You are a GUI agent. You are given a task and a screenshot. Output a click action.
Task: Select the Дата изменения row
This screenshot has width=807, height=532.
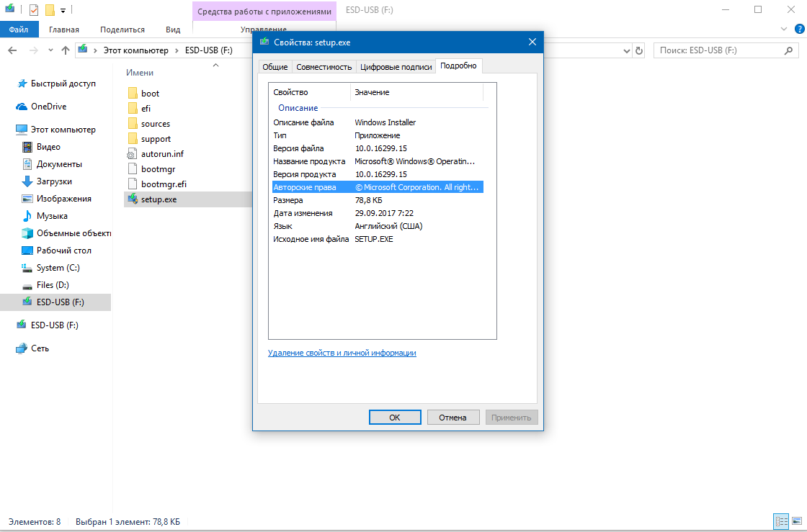378,213
